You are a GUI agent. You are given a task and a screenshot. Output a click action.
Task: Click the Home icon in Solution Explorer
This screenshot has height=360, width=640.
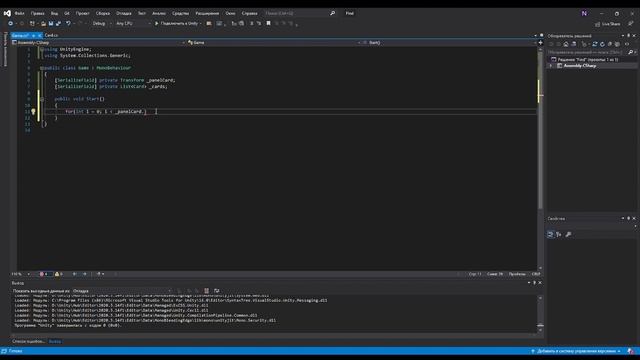click(566, 44)
